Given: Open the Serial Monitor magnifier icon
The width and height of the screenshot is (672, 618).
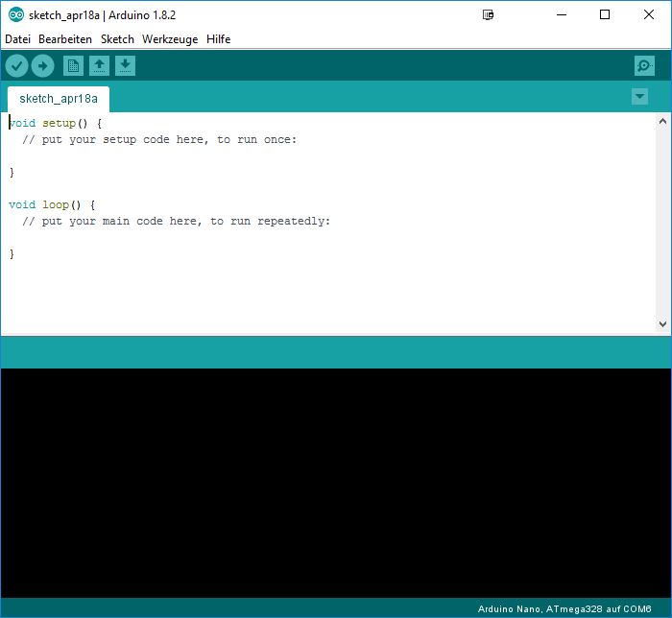Looking at the screenshot, I should coord(644,66).
